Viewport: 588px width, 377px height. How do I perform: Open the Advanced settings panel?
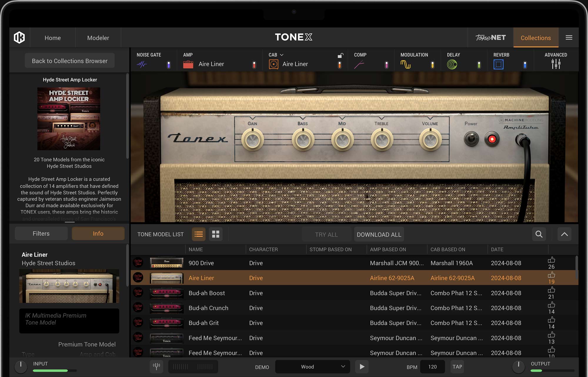[x=556, y=64]
